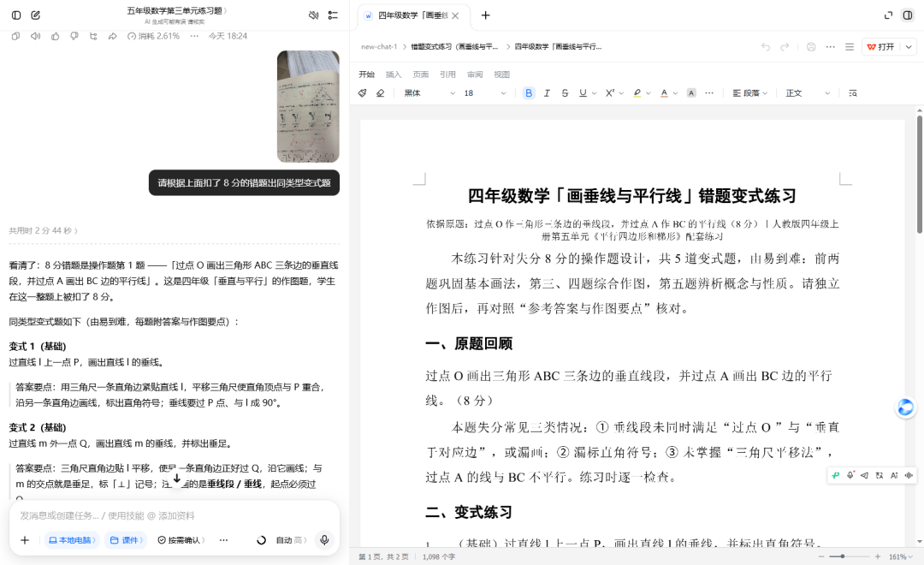
Task: Open the font size 18 dropdown
Action: (x=485, y=93)
